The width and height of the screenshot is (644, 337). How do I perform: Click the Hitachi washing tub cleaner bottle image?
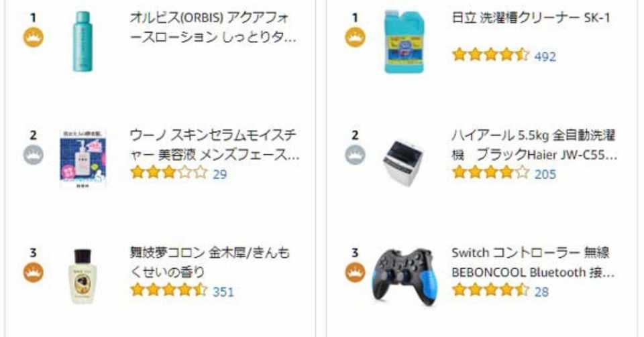404,42
